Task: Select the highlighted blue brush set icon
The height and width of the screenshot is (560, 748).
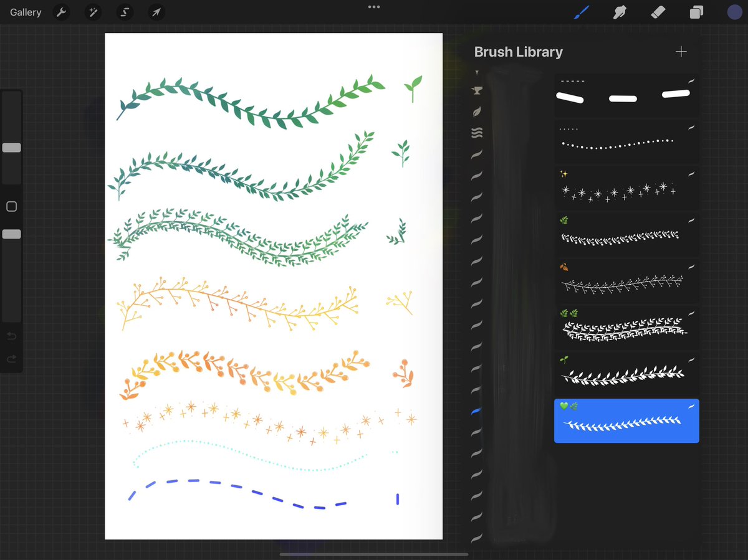Action: 477,411
